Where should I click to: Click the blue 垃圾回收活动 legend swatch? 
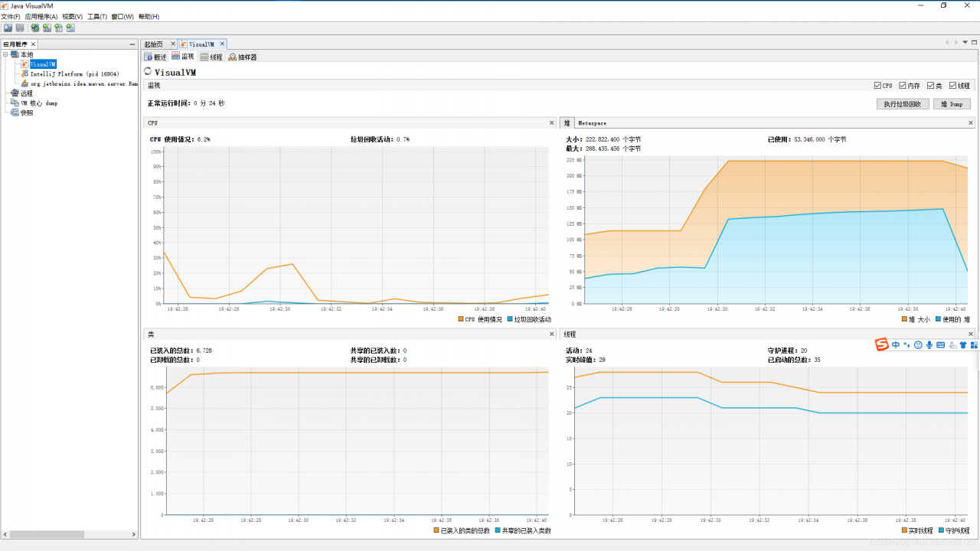pyautogui.click(x=510, y=319)
